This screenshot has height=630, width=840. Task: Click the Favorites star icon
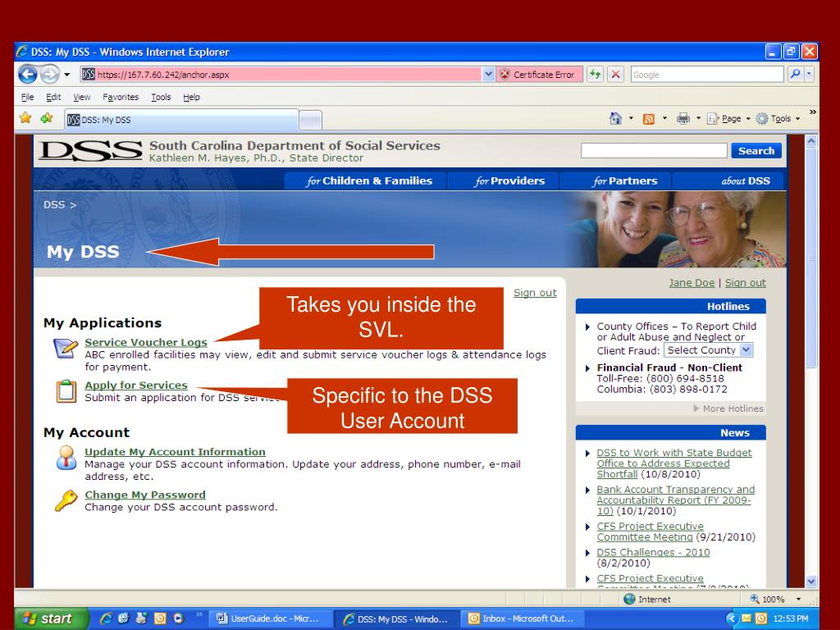pos(25,118)
